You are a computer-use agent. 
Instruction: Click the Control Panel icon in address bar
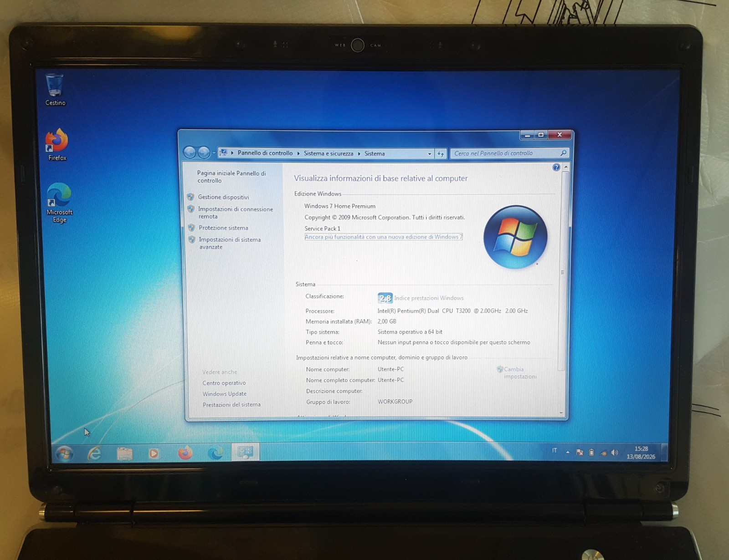224,153
